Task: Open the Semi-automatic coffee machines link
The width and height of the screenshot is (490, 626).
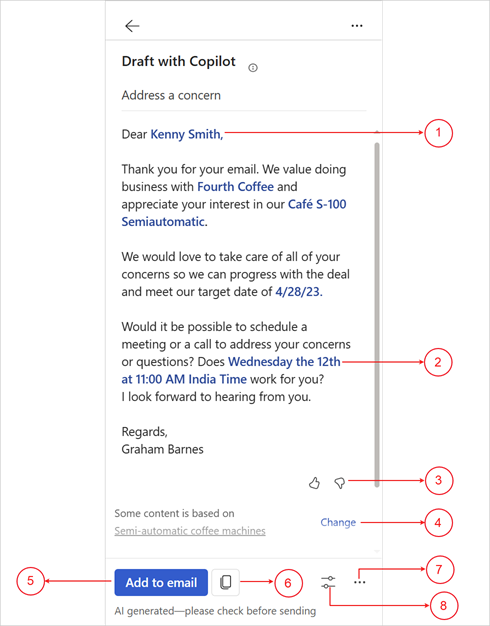Action: click(x=190, y=531)
